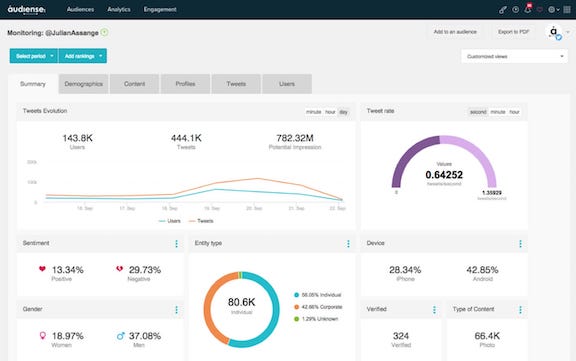576x361 pixels.
Task: Click the Export to PDF button
Action: (x=513, y=32)
